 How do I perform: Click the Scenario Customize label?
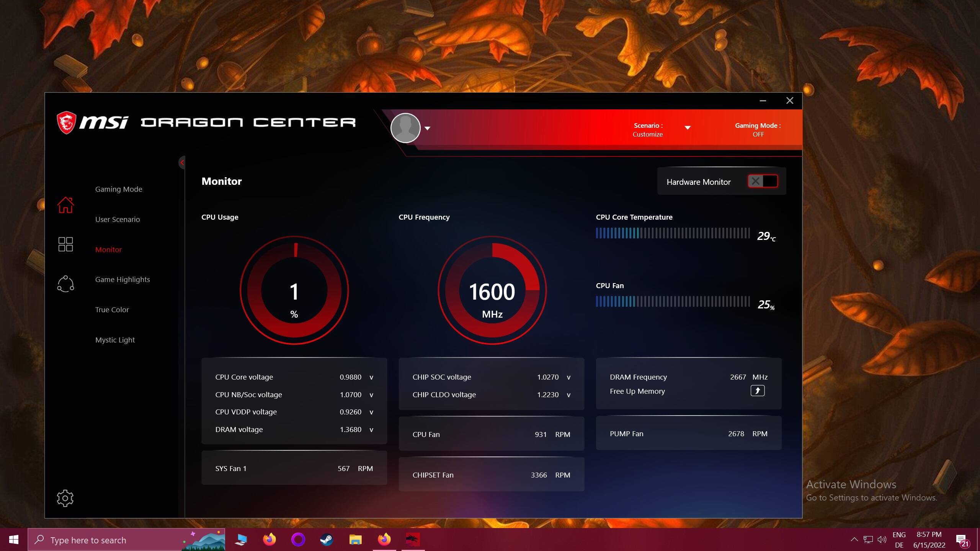coord(648,130)
